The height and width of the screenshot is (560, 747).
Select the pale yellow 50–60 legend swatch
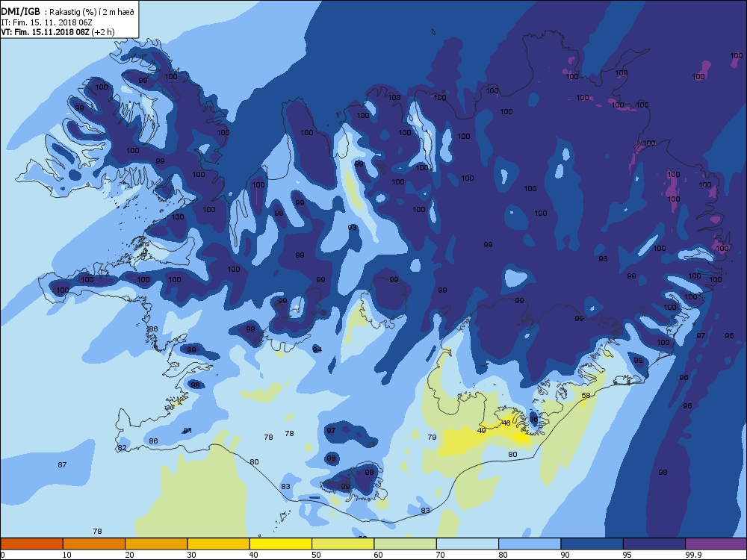343,544
